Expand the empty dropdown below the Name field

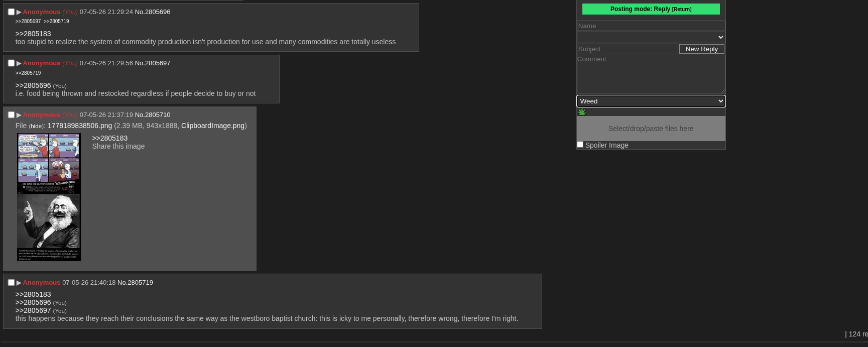coord(651,37)
